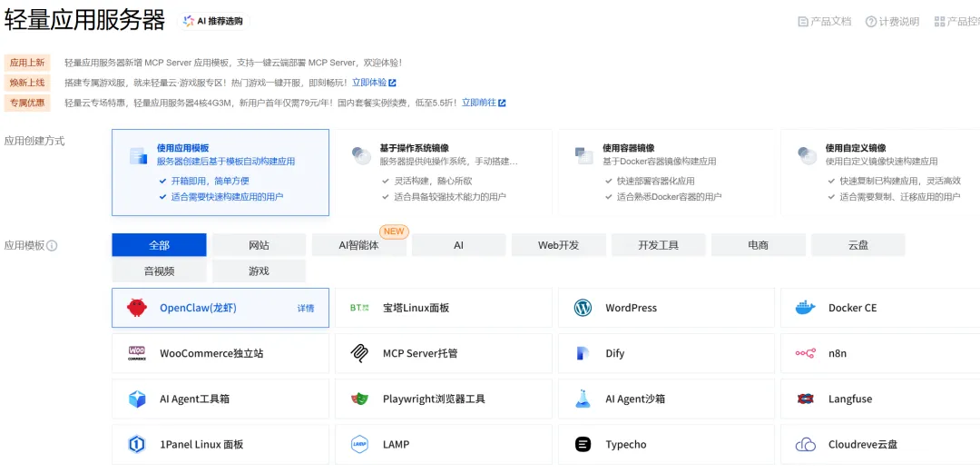The width and height of the screenshot is (980, 473).
Task: Click the 1Panel hexagon icon
Action: point(137,444)
